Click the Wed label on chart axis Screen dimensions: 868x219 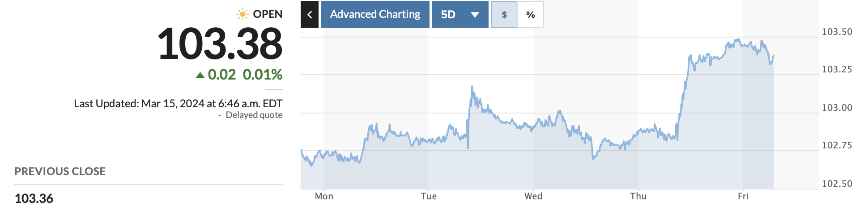tap(533, 196)
